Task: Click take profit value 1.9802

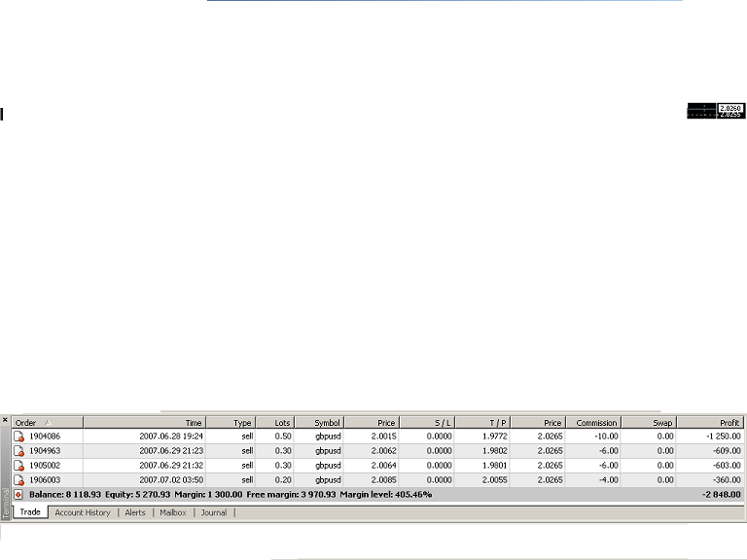Action: tap(494, 451)
